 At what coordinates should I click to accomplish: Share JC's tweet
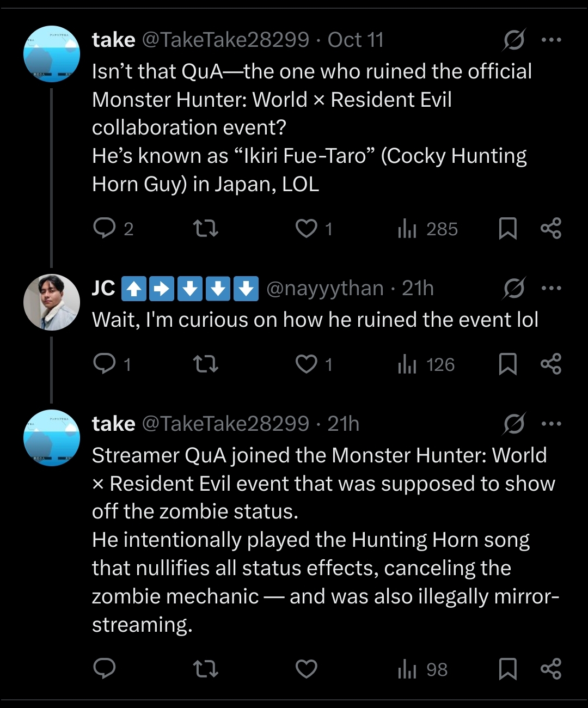(551, 364)
